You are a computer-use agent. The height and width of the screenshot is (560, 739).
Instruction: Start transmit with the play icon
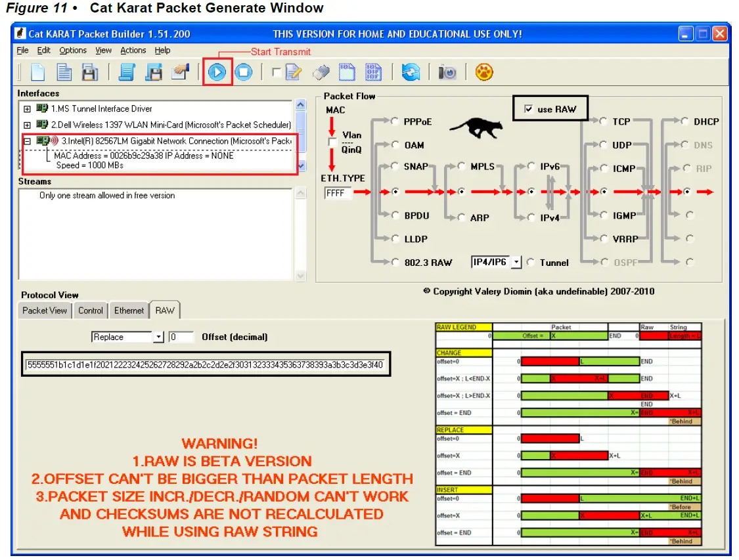[x=217, y=72]
